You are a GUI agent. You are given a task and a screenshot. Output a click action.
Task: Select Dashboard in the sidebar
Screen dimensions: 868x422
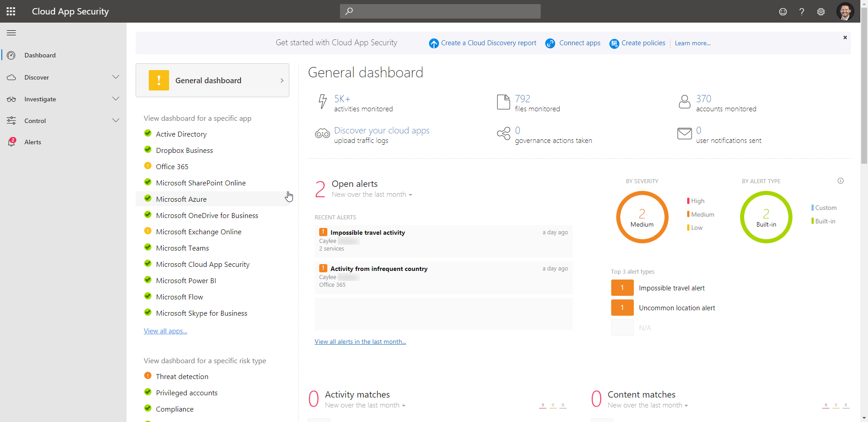[x=63, y=55]
